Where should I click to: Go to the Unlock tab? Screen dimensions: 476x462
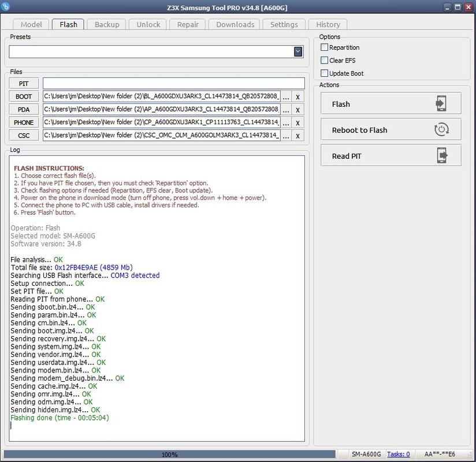click(x=148, y=24)
